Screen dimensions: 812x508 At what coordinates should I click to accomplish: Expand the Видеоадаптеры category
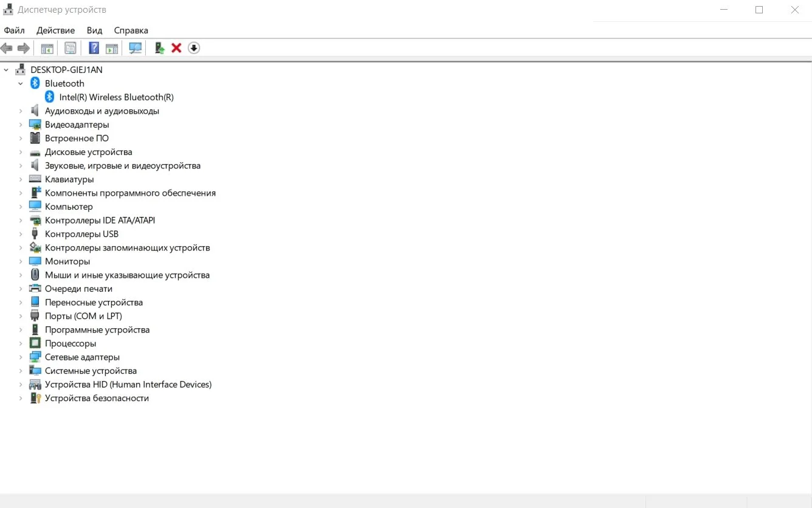click(x=21, y=125)
